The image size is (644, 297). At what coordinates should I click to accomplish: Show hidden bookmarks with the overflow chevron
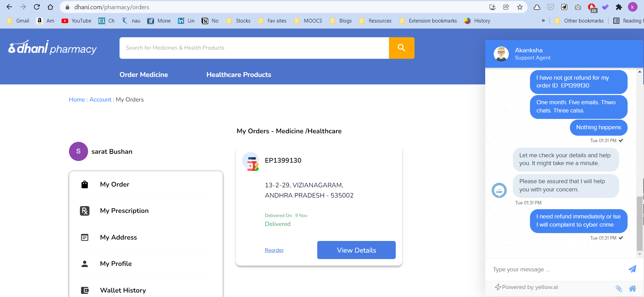point(543,21)
